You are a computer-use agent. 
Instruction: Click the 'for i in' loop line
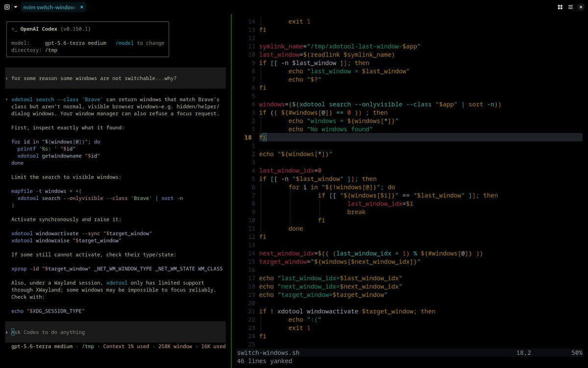click(342, 187)
